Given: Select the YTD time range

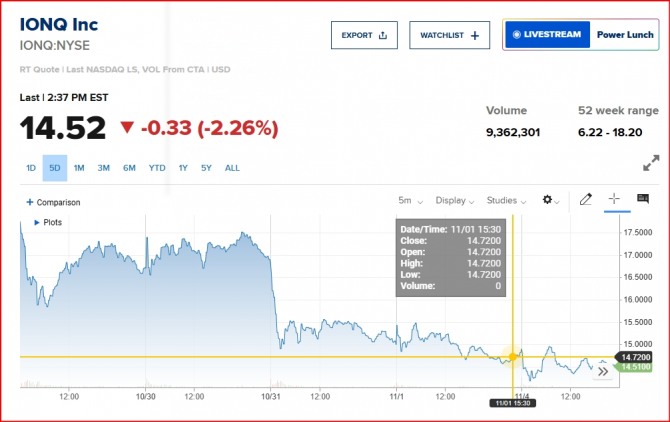Looking at the screenshot, I should [x=157, y=168].
